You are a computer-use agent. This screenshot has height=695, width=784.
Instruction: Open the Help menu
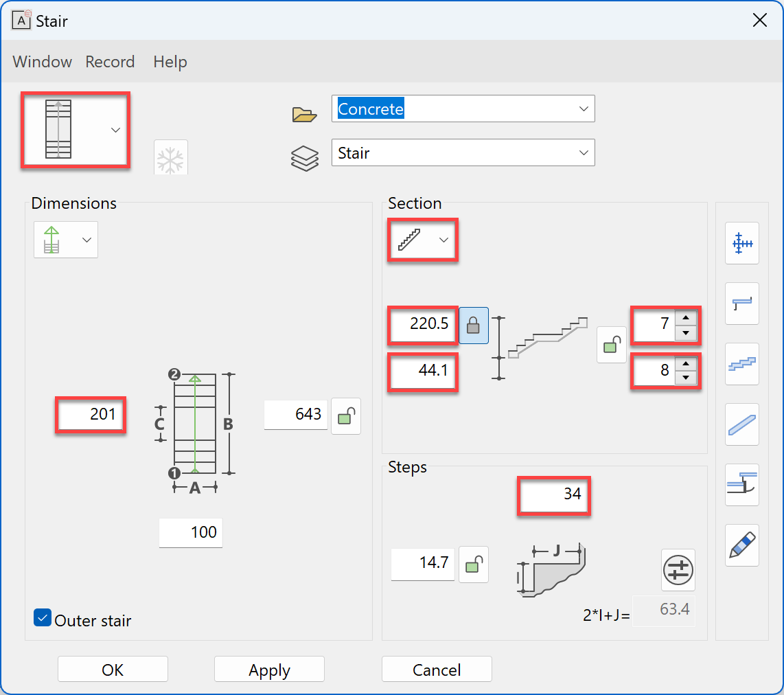point(170,62)
